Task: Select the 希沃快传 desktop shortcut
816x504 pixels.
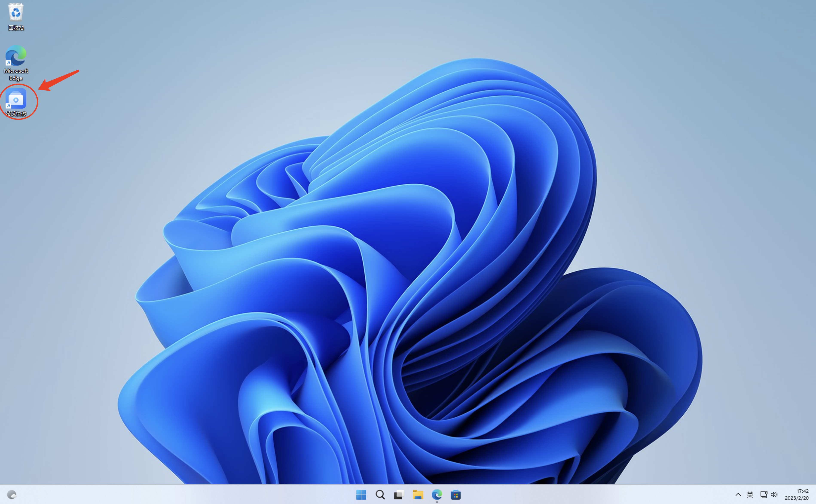Action: point(16,102)
